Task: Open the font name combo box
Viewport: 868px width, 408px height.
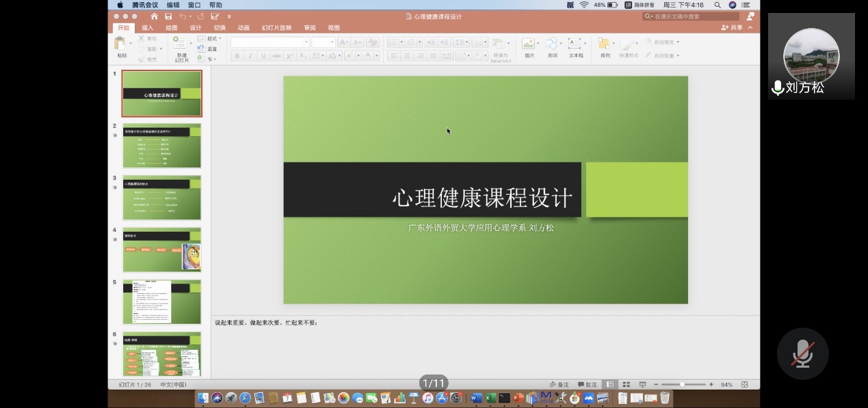Action: (x=269, y=42)
